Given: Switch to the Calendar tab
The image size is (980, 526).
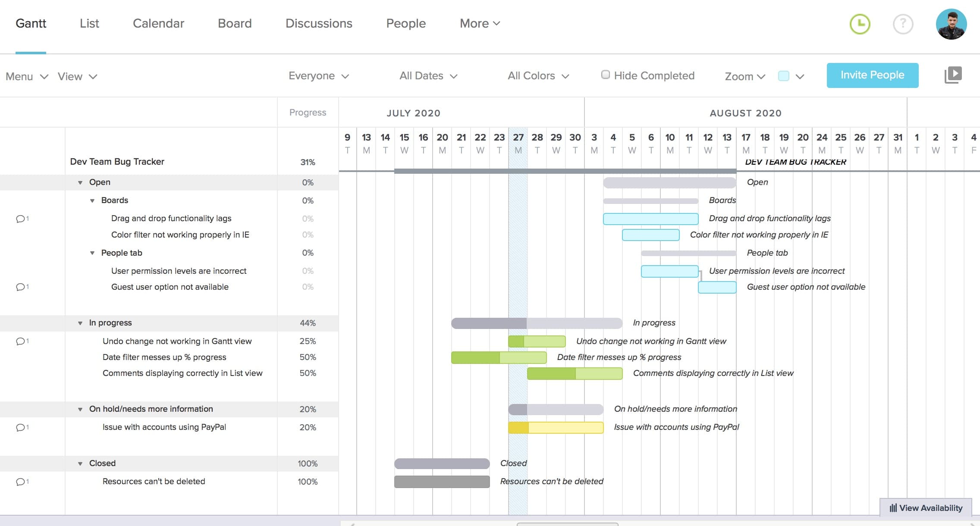Looking at the screenshot, I should pos(158,23).
